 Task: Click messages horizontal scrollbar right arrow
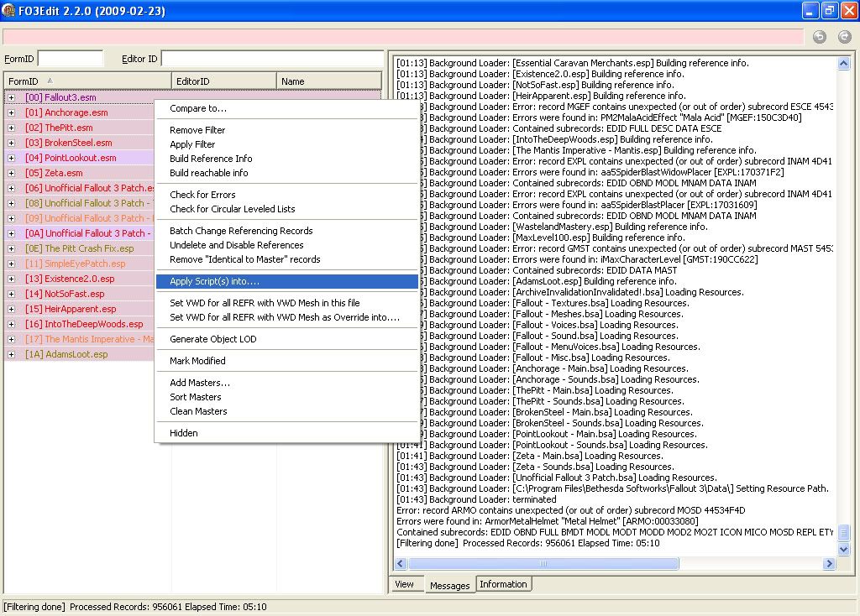pyautogui.click(x=829, y=563)
